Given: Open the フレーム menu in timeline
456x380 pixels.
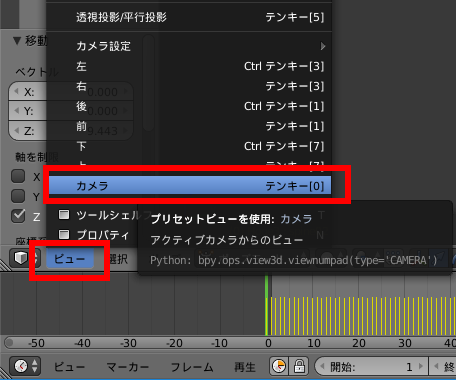Looking at the screenshot, I should coord(192,367).
